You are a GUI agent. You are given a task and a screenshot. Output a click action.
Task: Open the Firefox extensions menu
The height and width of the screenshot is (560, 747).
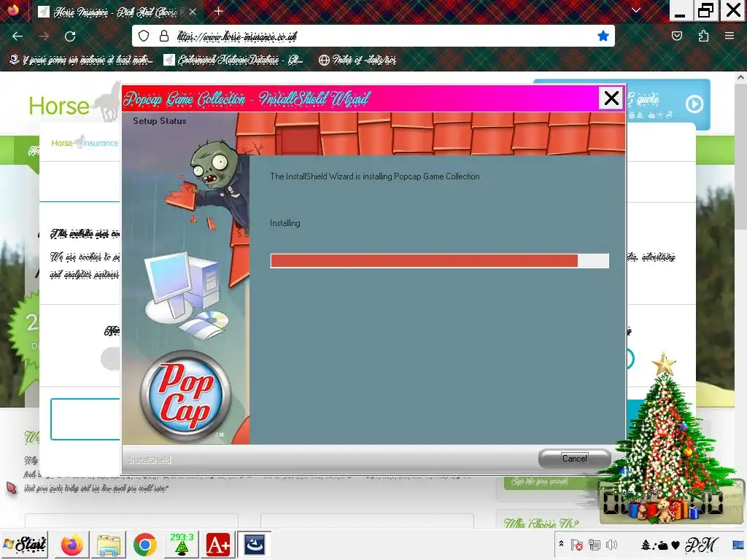703,36
